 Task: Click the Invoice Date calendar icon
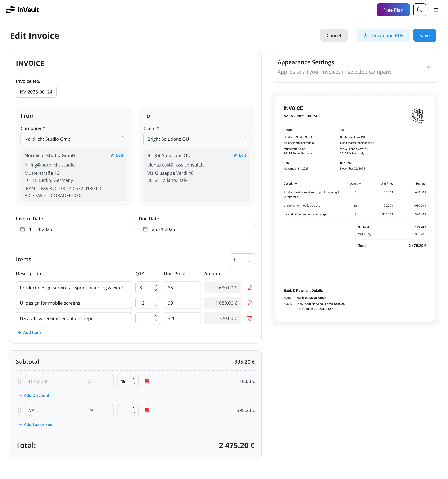[22, 229]
